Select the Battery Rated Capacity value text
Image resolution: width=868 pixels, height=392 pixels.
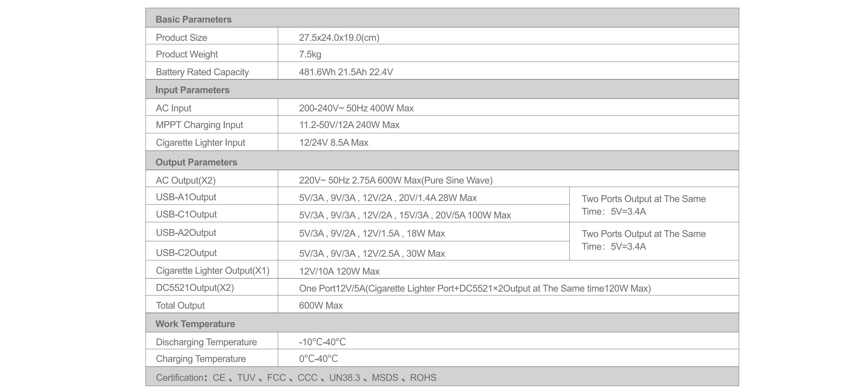pos(346,72)
